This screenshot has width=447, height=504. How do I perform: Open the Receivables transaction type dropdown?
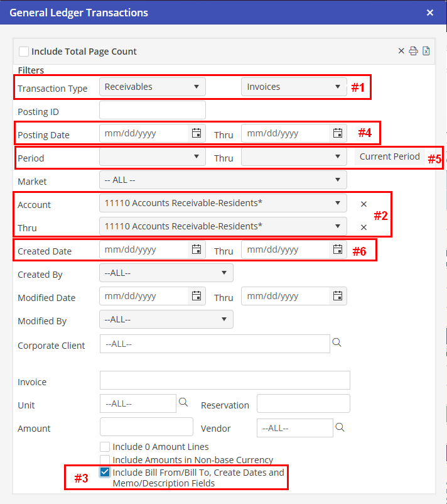153,87
